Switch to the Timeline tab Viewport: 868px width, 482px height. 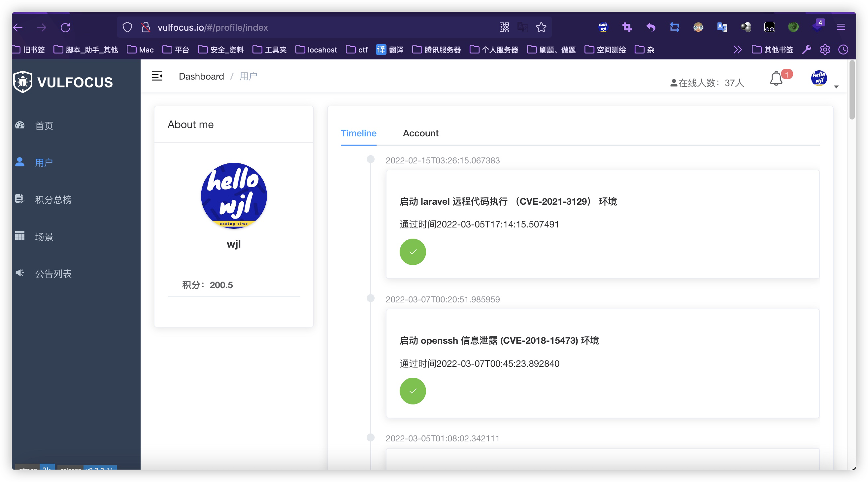358,133
